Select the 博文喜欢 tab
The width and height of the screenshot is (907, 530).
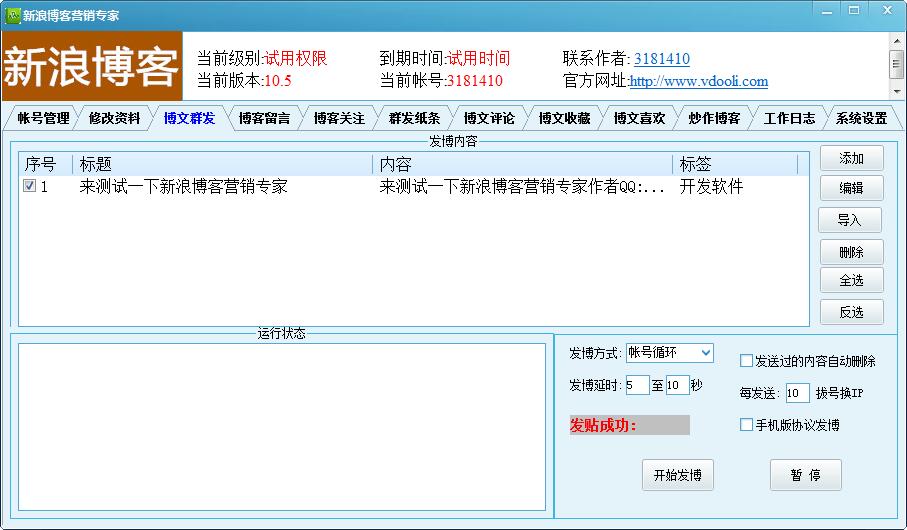639,118
